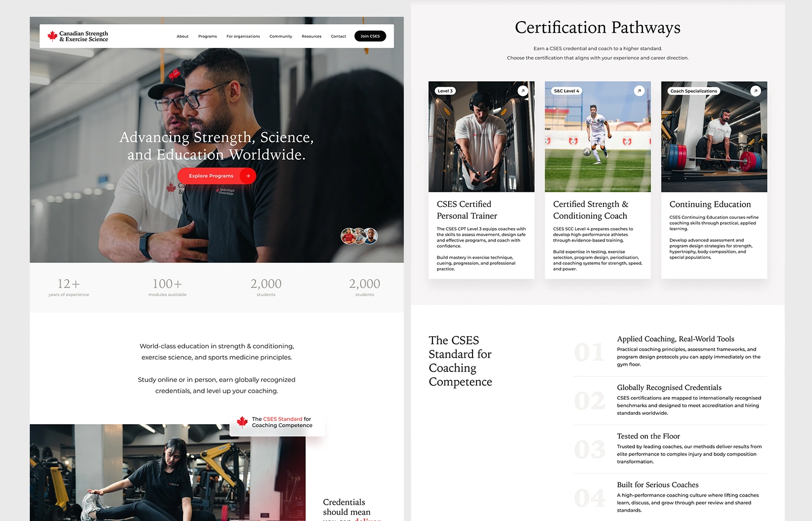Click 'Built for Serious Coaches' heading
This screenshot has width=812, height=521.
[658, 485]
